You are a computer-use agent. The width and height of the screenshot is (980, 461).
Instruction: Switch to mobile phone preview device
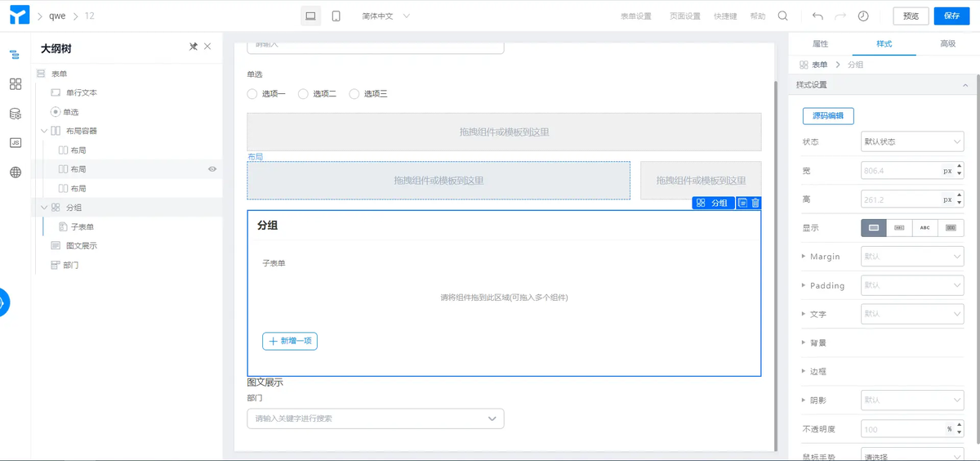(336, 16)
